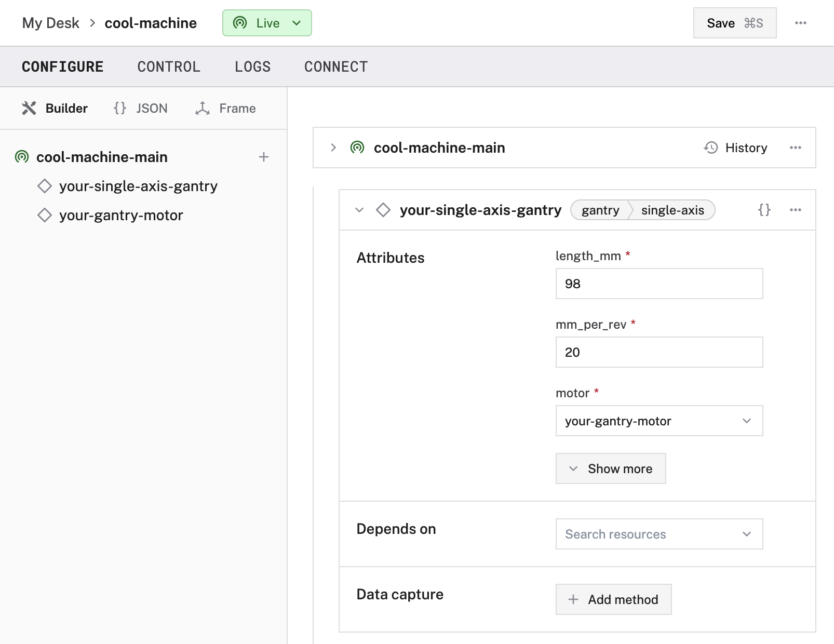834x644 pixels.
Task: Open your-single-axis-gantry card ellipsis menu
Action: pyautogui.click(x=795, y=210)
